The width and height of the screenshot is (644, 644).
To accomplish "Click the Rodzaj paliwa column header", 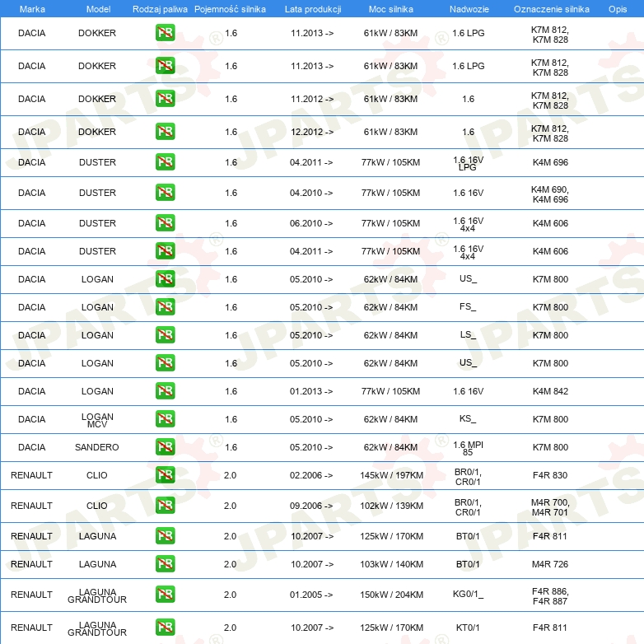I will pos(160,9).
